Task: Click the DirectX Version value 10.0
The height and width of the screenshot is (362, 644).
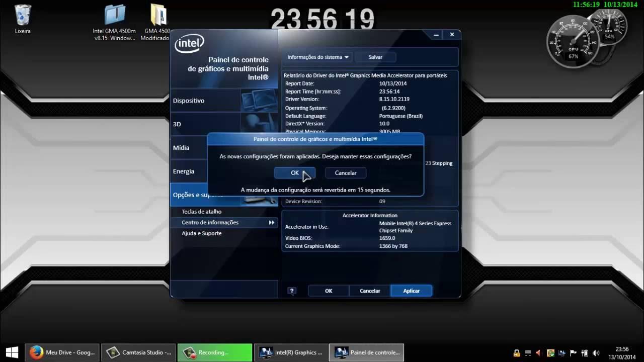Action: (x=384, y=123)
